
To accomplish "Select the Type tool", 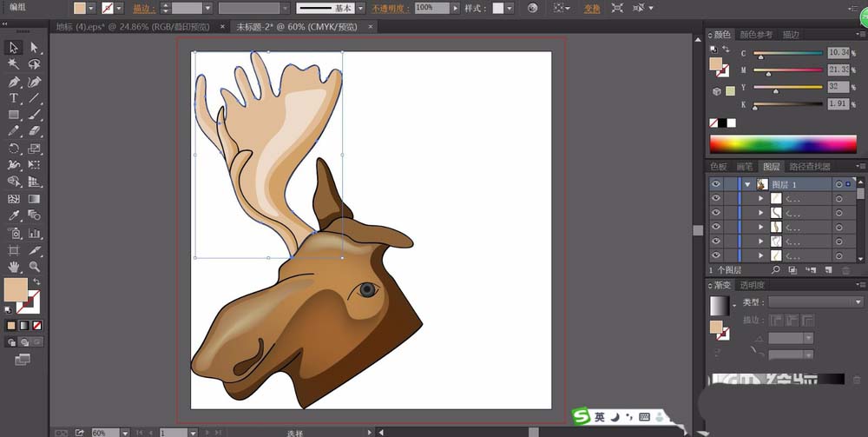I will click(x=14, y=98).
